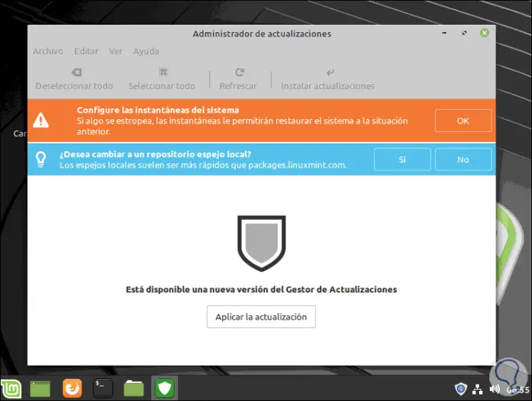Viewport: 532px width, 401px height.
Task: Click the Refrescar toolbar icon
Action: click(239, 73)
